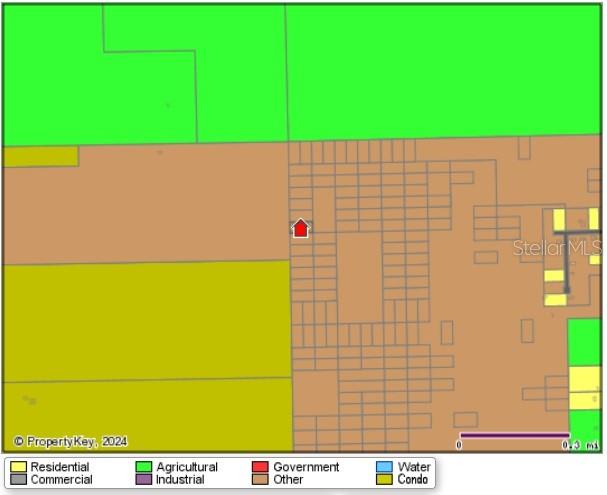
Task: Select the Industrial legend label
Action: [x=180, y=480]
